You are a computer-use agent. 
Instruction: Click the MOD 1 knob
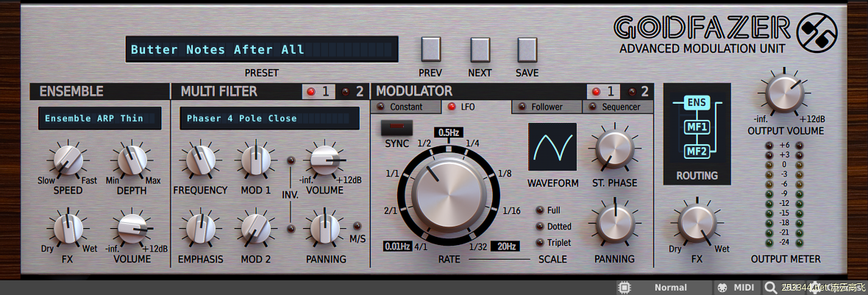point(256,160)
